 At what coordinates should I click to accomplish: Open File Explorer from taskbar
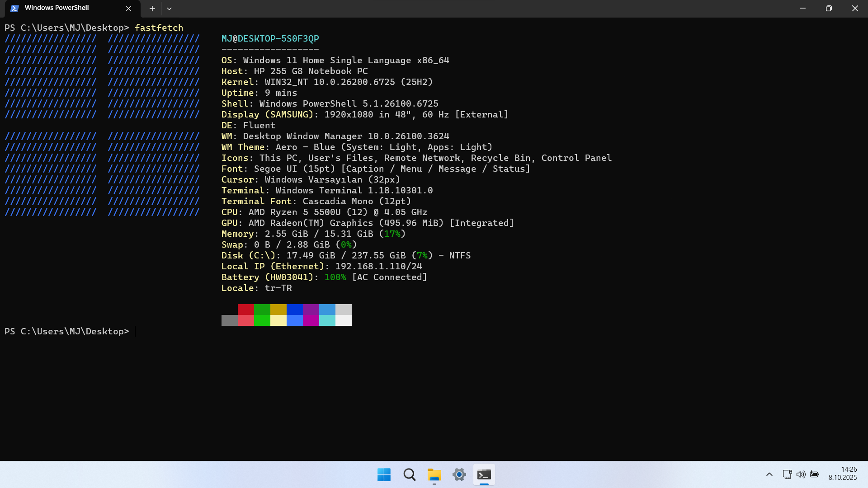434,475
